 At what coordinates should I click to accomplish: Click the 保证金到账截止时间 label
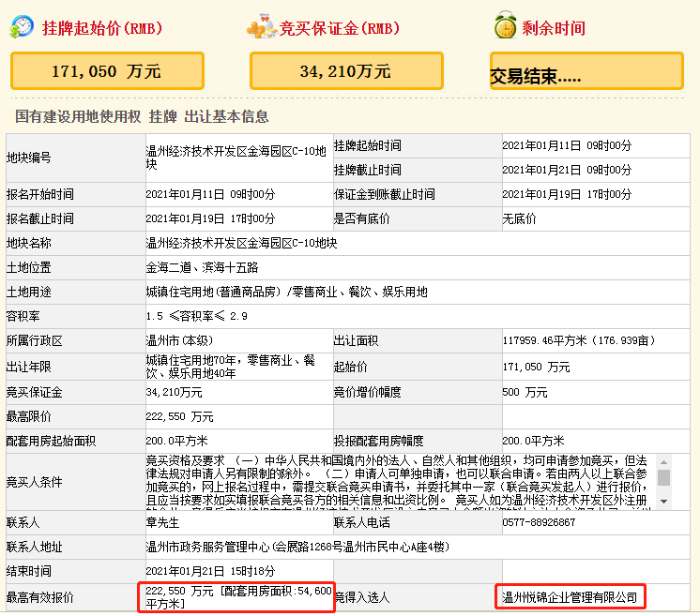click(385, 194)
